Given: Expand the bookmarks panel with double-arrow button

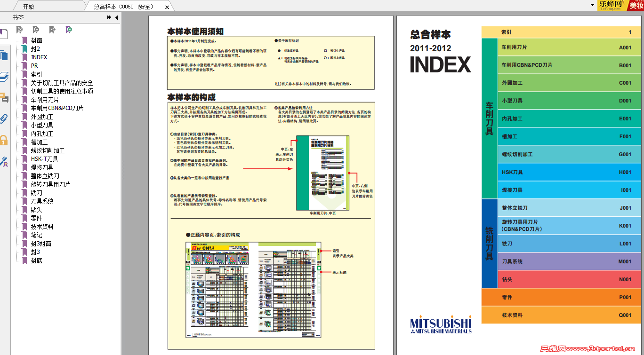Looking at the screenshot, I should (109, 17).
